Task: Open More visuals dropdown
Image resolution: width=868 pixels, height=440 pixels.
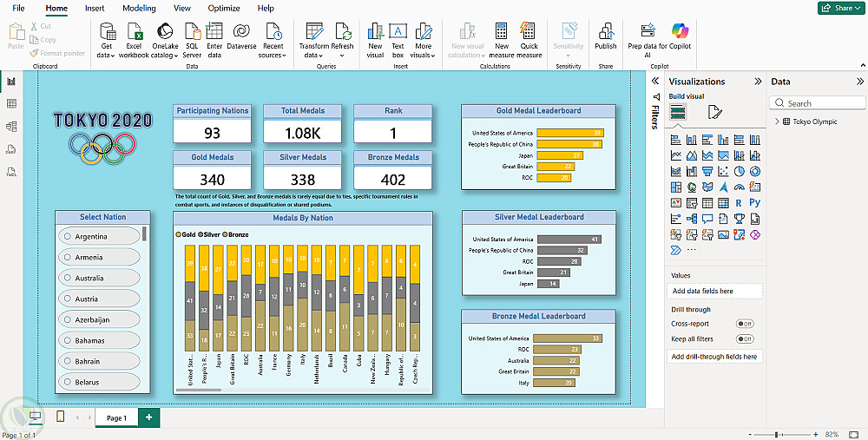Action: point(424,41)
